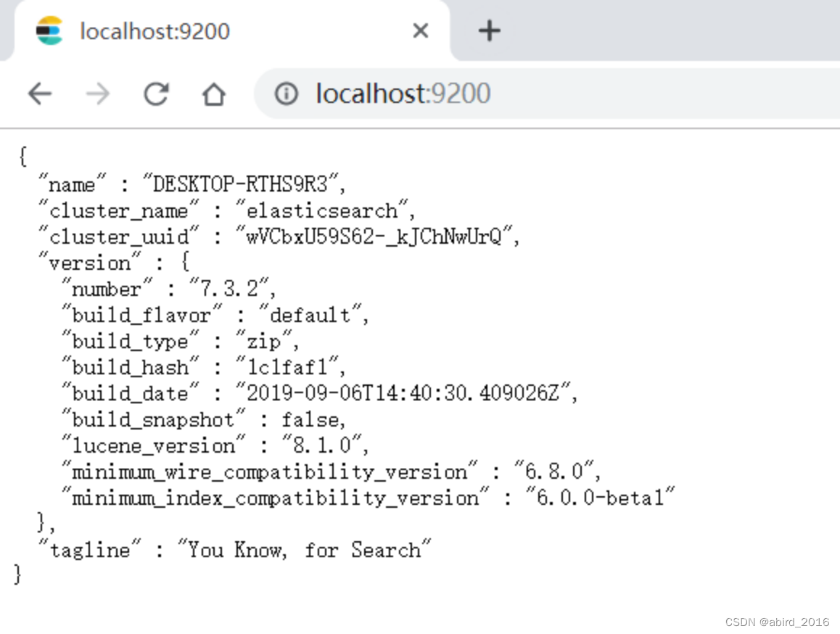This screenshot has width=840, height=634.
Task: Click the site information info icon
Action: (x=287, y=94)
